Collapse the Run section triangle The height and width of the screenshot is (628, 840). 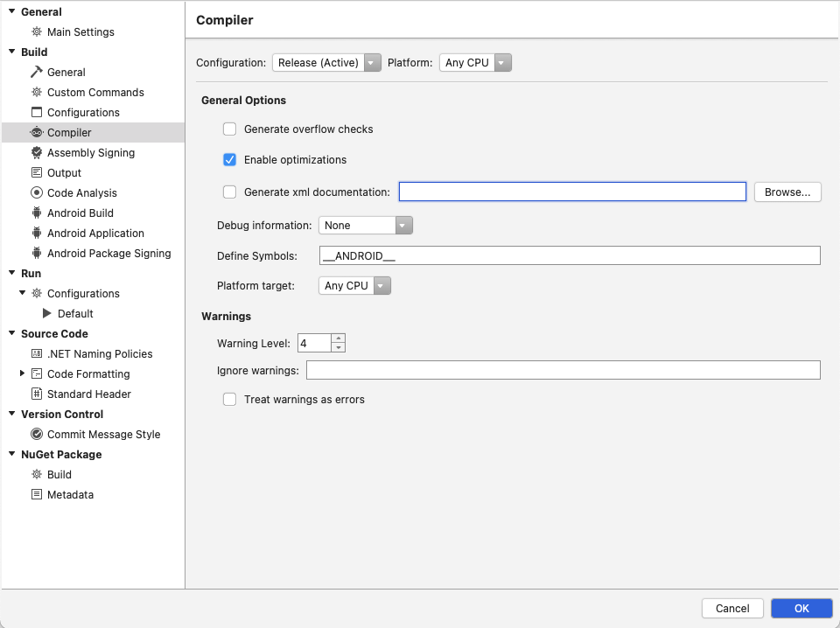(x=11, y=273)
